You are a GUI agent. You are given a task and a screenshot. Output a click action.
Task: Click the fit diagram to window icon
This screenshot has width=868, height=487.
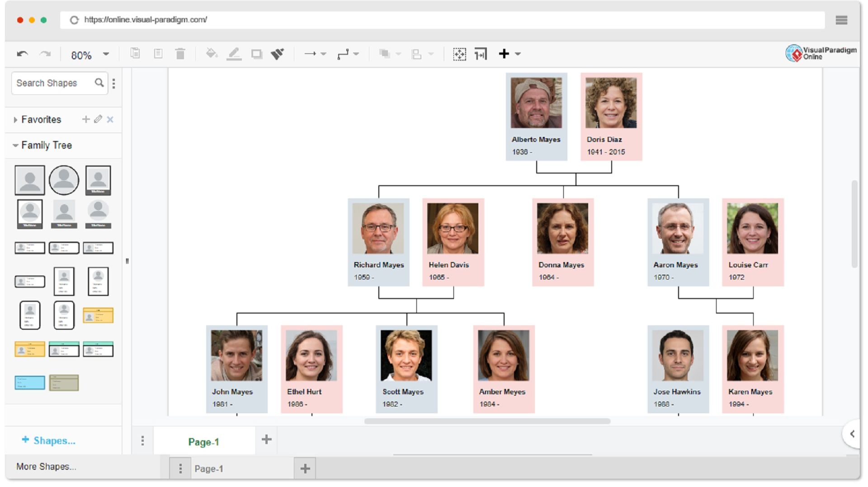pos(481,53)
